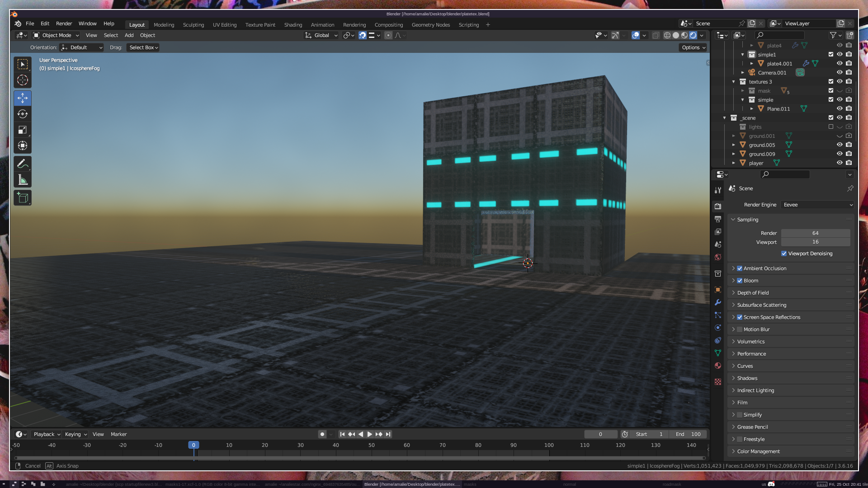Choose the Measure tool
Viewport: 868px width, 488px height.
click(x=23, y=180)
